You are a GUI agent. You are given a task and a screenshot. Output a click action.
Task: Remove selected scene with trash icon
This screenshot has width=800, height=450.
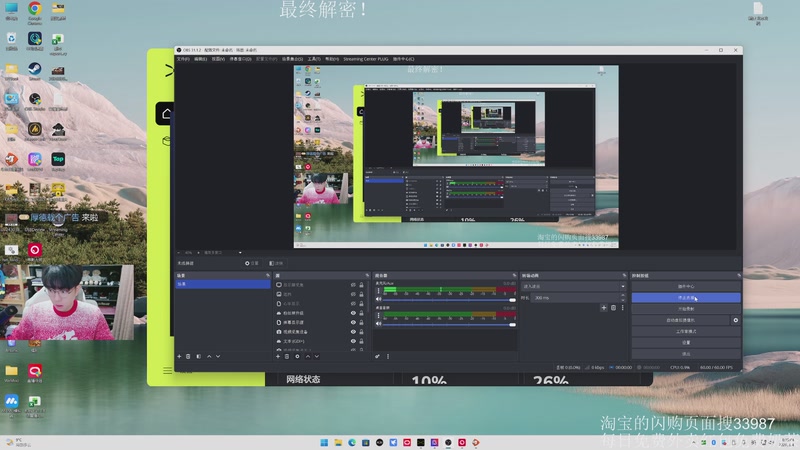(x=188, y=356)
